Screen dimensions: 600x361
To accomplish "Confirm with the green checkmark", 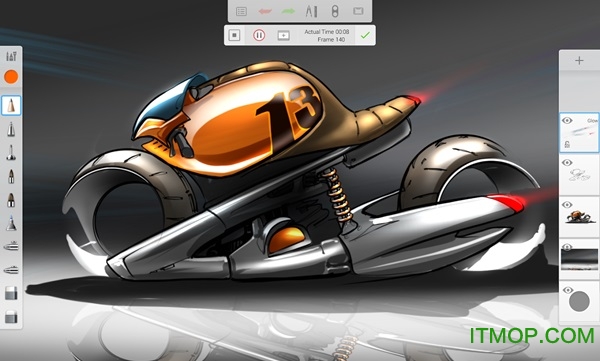I will click(365, 35).
